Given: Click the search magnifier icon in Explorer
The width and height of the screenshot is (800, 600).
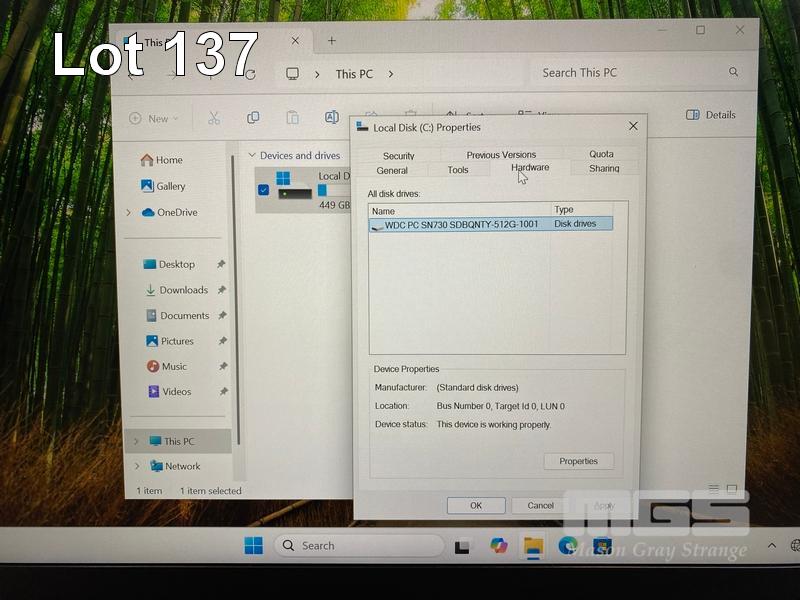Looking at the screenshot, I should tap(733, 71).
